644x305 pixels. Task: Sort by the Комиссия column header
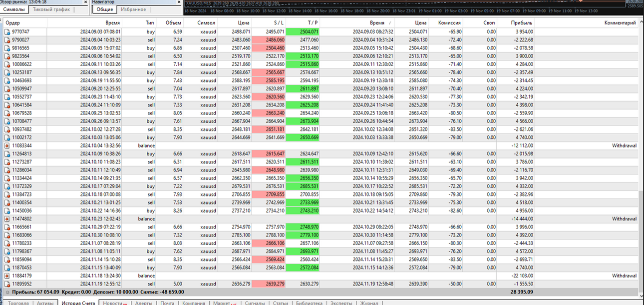(445, 22)
